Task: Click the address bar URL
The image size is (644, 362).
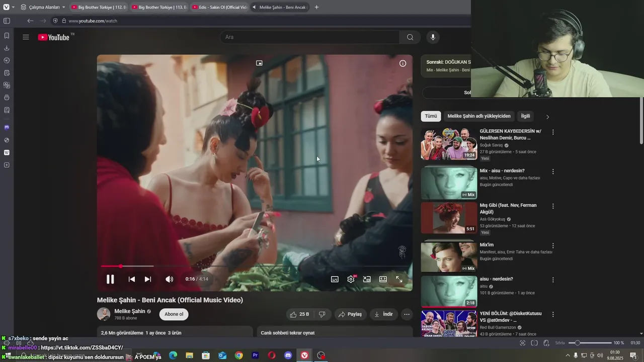Action: click(93, 21)
